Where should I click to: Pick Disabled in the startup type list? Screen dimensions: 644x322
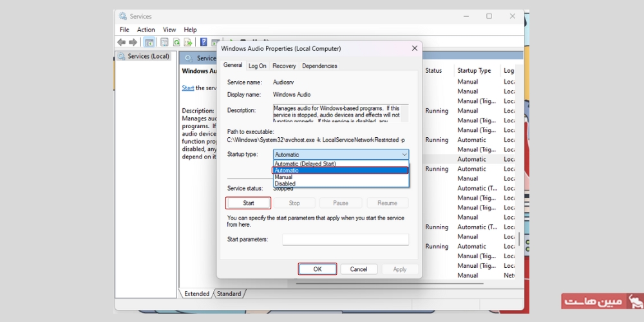coord(285,184)
